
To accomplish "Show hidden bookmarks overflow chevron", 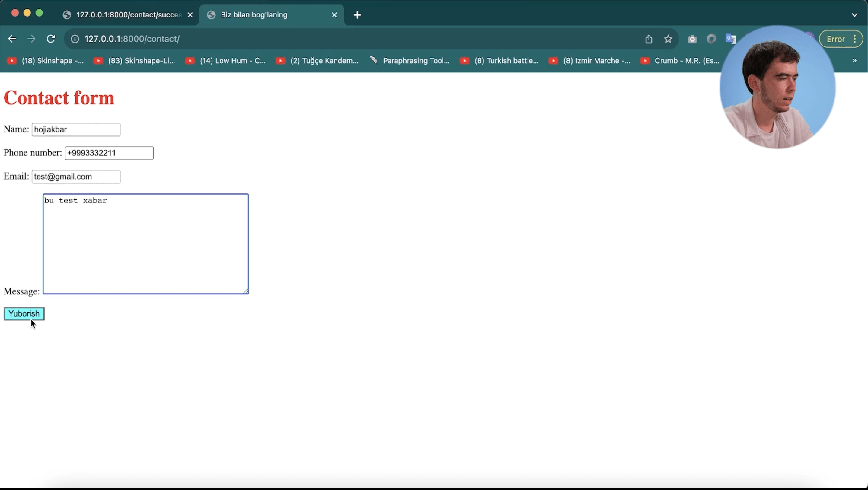I will [x=854, y=61].
